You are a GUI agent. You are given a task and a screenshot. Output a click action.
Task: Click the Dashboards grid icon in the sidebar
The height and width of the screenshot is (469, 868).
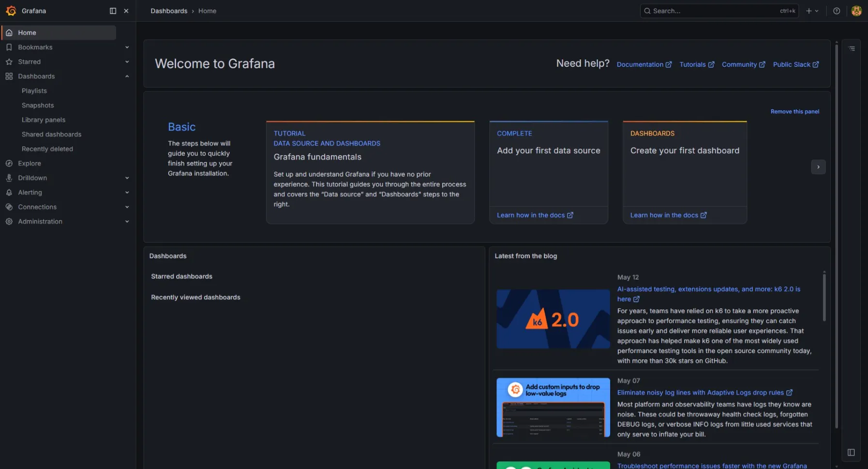pos(9,76)
